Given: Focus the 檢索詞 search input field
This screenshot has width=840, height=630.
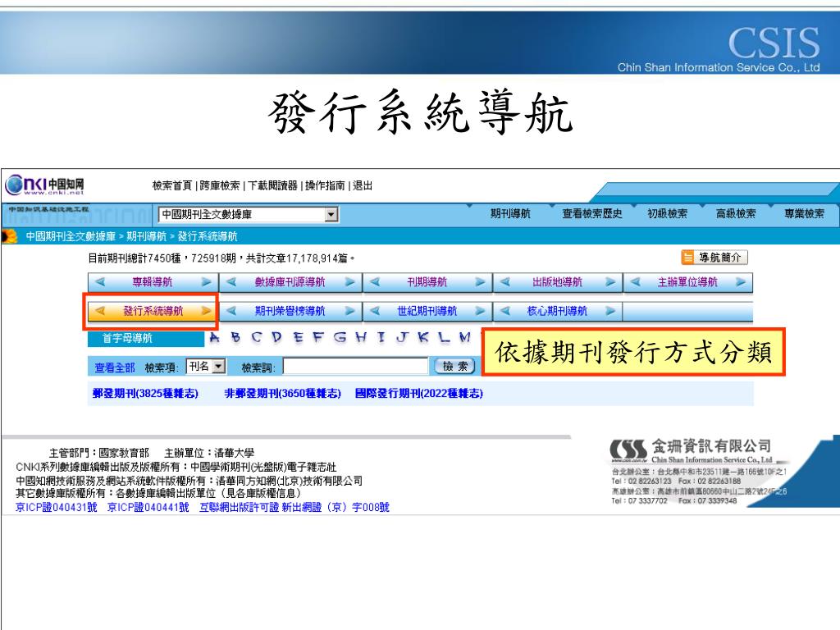Looking at the screenshot, I should pyautogui.click(x=356, y=367).
